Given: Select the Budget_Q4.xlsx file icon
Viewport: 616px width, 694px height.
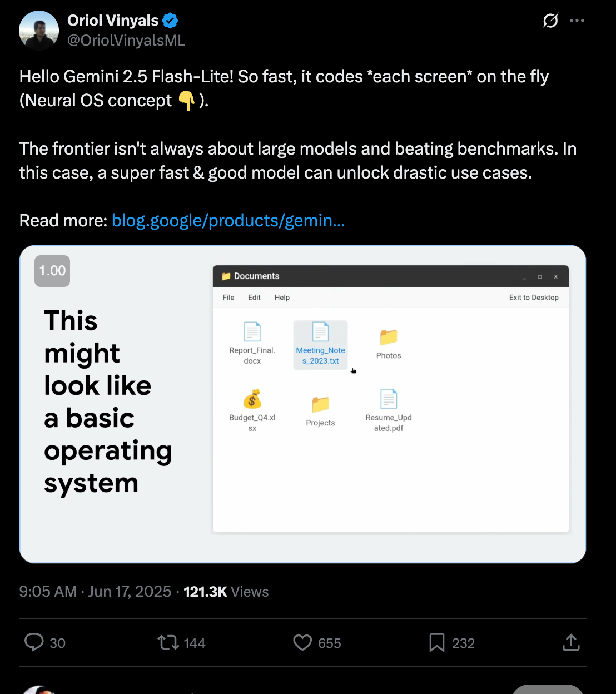Looking at the screenshot, I should pyautogui.click(x=252, y=399).
